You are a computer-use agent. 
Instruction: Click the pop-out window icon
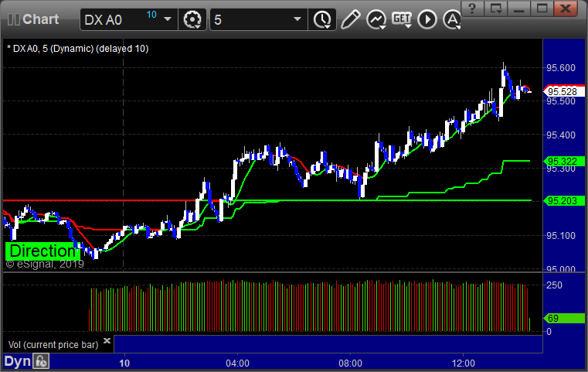[496, 9]
